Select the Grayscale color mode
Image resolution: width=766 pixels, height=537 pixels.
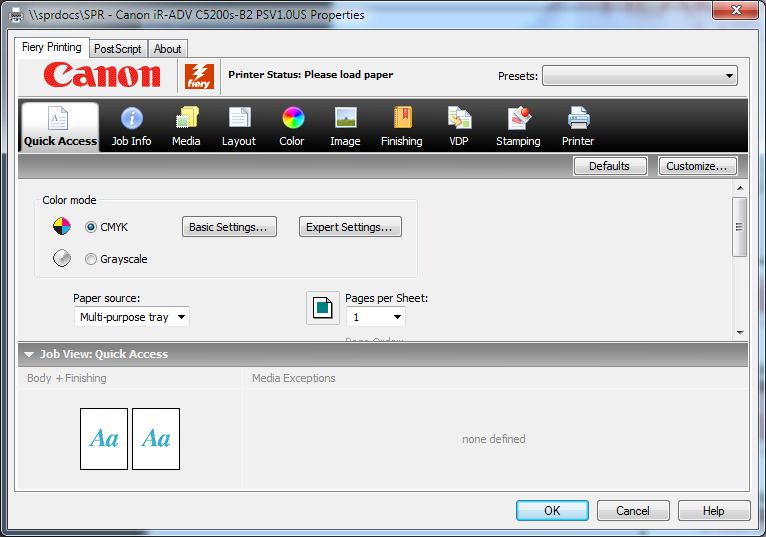pos(91,259)
